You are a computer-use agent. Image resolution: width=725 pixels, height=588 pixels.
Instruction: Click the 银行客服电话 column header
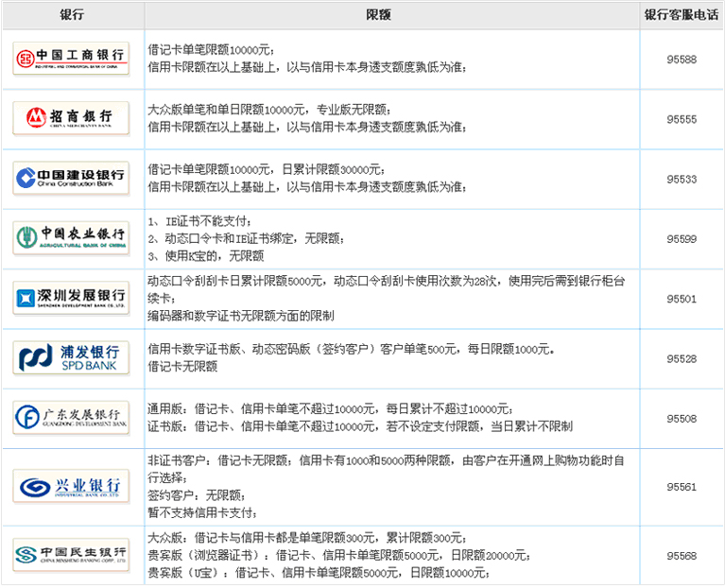(x=682, y=15)
